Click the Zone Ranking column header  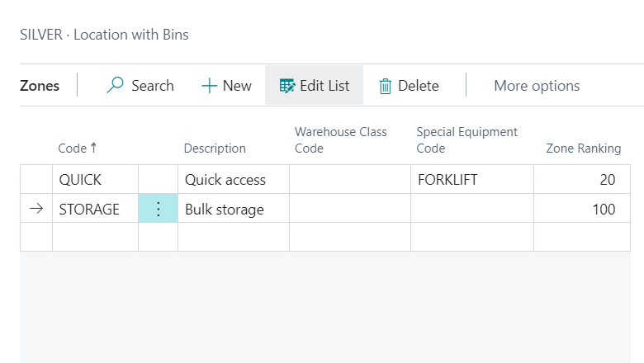click(583, 148)
